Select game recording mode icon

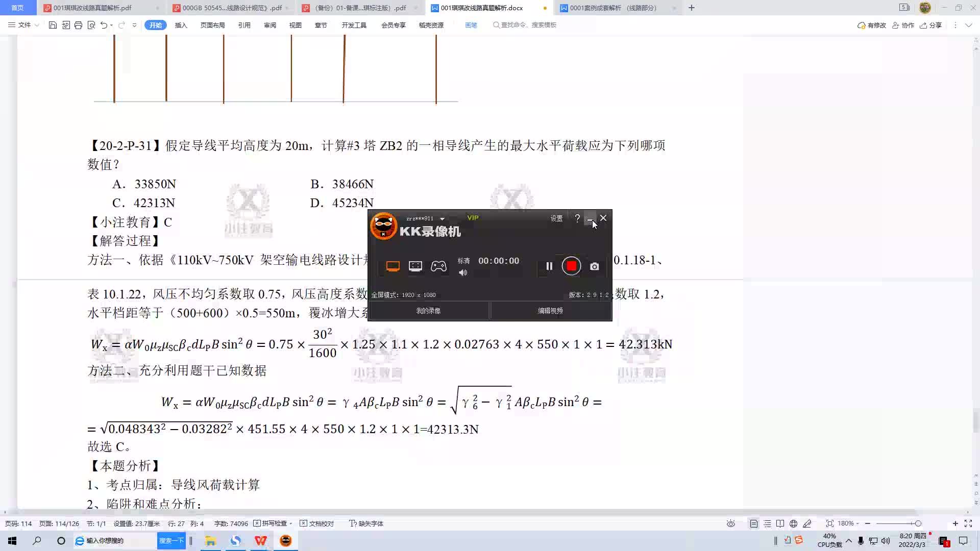(438, 266)
